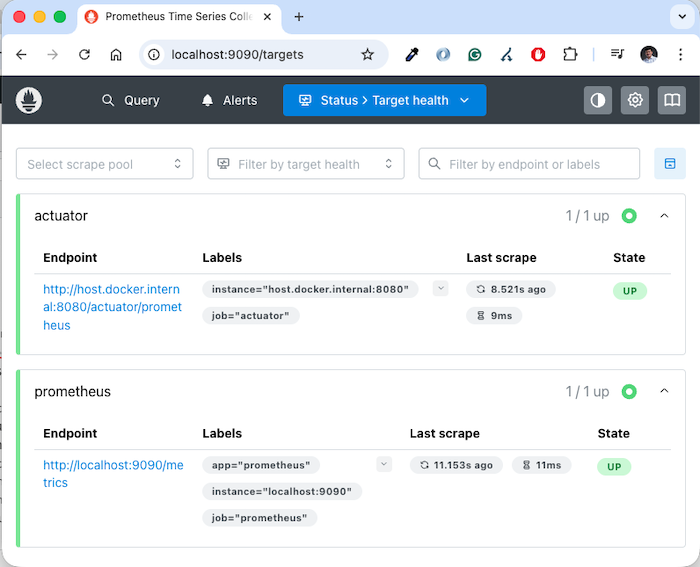Expand labels for the actuator target

pos(441,289)
